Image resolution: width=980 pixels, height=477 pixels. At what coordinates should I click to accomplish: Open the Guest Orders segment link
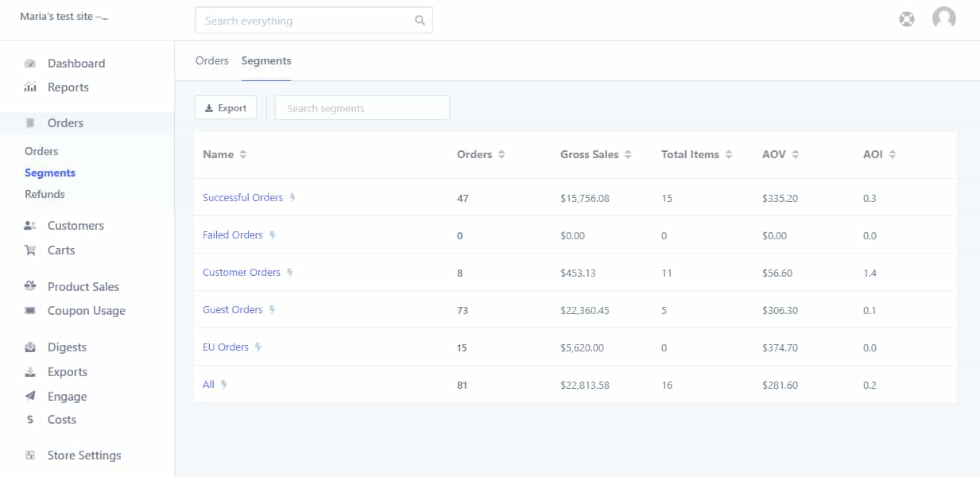233,310
